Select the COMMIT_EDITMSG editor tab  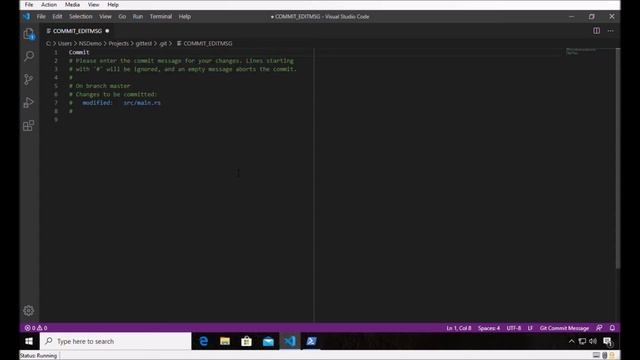coord(78,31)
